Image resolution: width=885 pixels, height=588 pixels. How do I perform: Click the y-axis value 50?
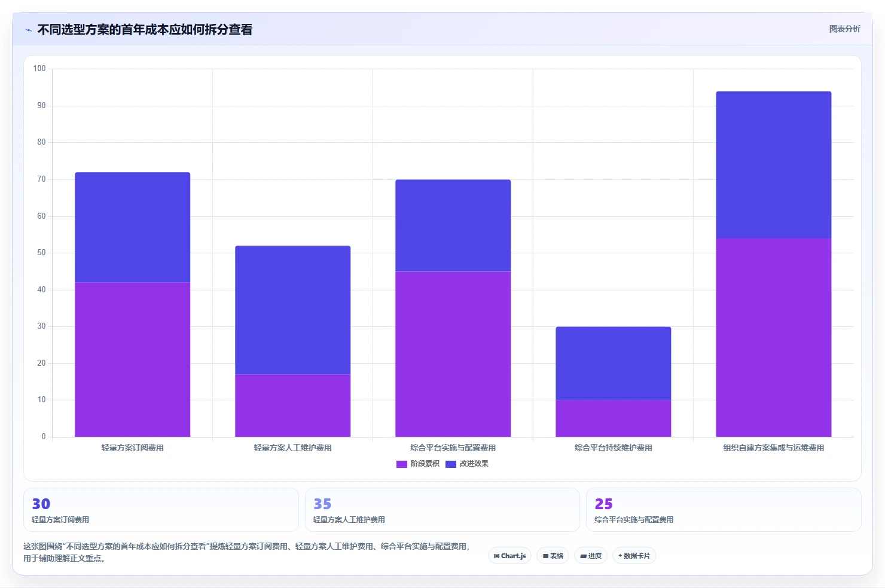(x=41, y=253)
